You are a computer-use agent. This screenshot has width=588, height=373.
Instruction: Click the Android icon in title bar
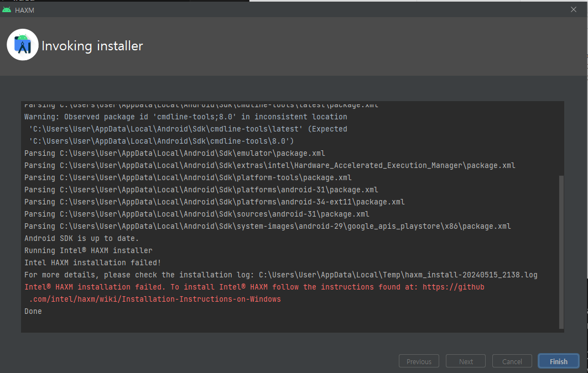(x=7, y=10)
